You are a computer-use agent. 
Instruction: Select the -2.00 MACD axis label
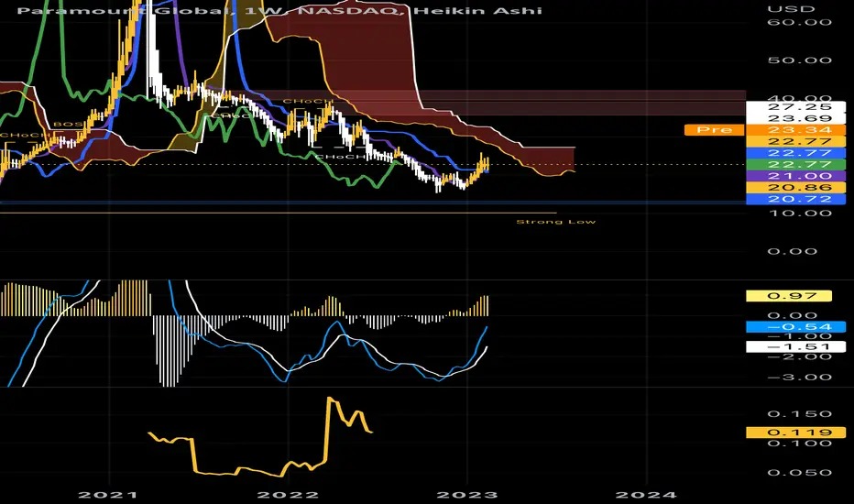(800, 356)
